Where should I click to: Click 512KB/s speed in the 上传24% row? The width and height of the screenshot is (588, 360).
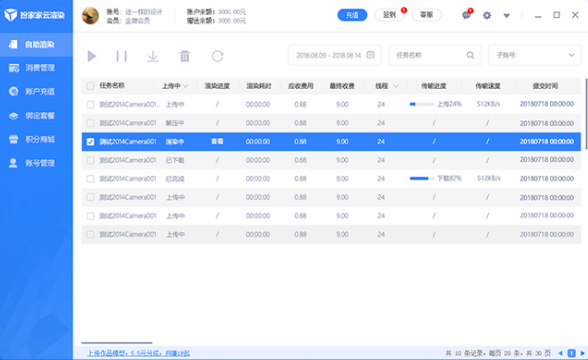coord(488,104)
